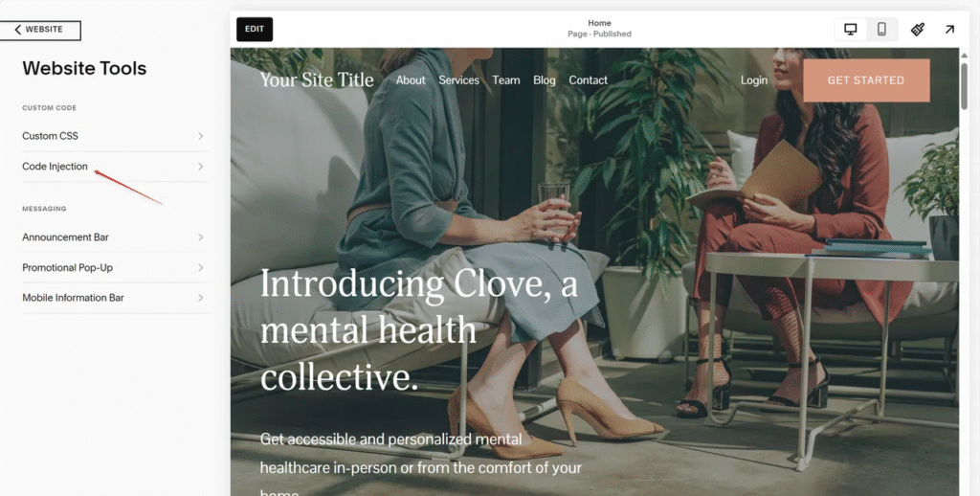Open Announcement Bar settings

[115, 237]
